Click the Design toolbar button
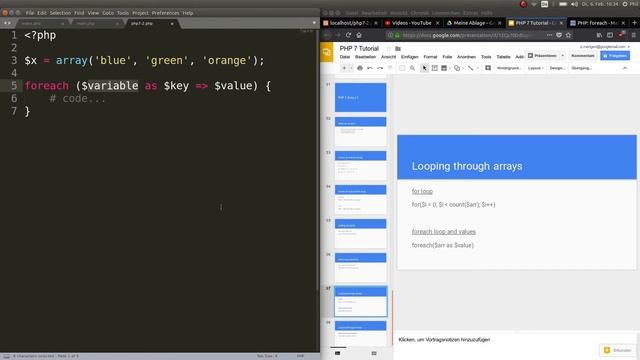This screenshot has height=360, width=640. click(x=557, y=68)
